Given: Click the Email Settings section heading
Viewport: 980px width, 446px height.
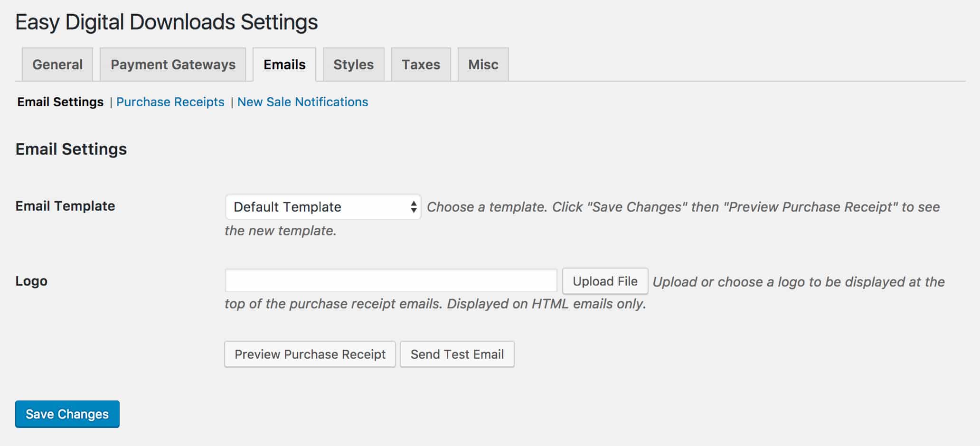Looking at the screenshot, I should coord(71,149).
